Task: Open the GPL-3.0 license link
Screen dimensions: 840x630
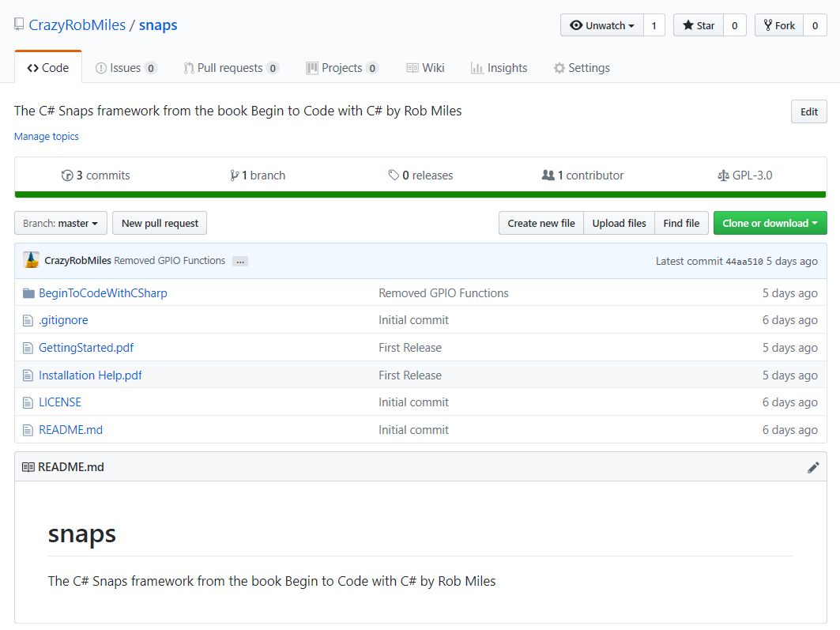Action: pos(745,175)
